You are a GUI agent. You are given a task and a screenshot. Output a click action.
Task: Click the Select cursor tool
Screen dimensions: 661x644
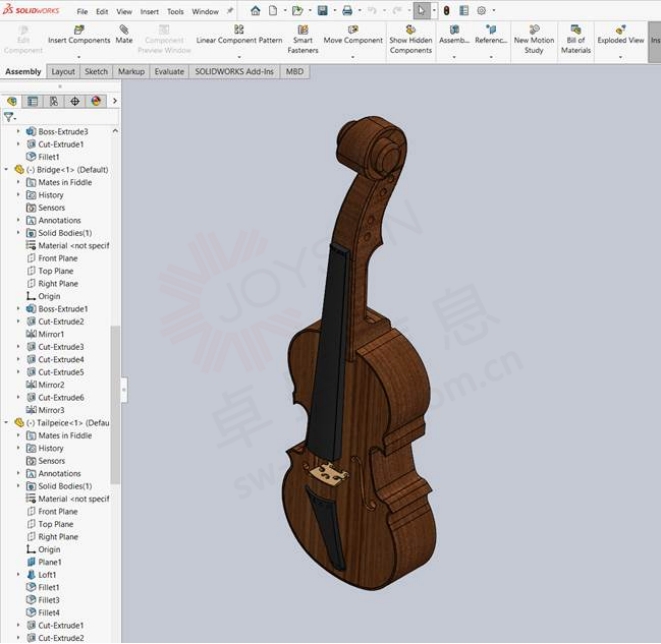421,11
